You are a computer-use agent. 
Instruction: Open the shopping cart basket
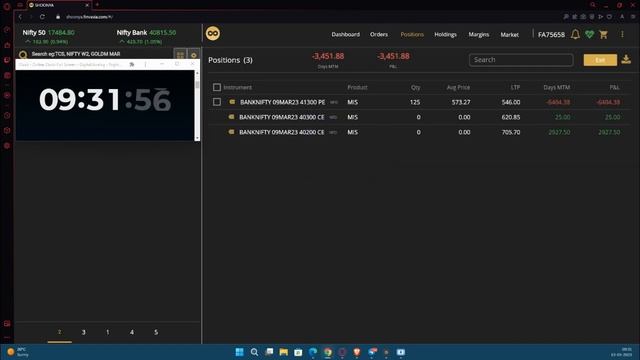pos(603,35)
